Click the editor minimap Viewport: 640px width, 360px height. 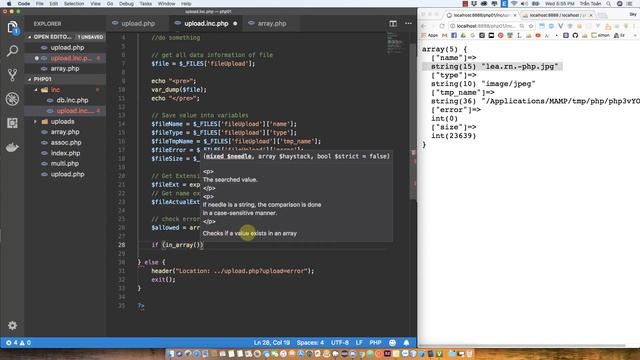[x=394, y=43]
